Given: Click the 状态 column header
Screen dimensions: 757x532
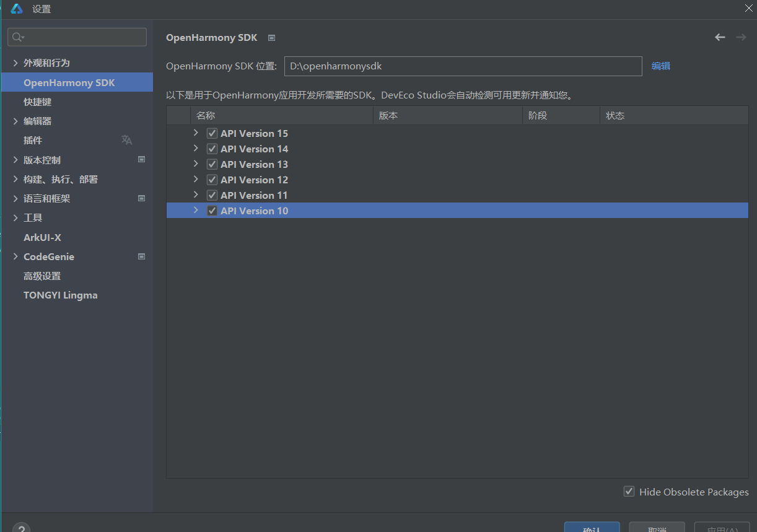Looking at the screenshot, I should [x=674, y=115].
